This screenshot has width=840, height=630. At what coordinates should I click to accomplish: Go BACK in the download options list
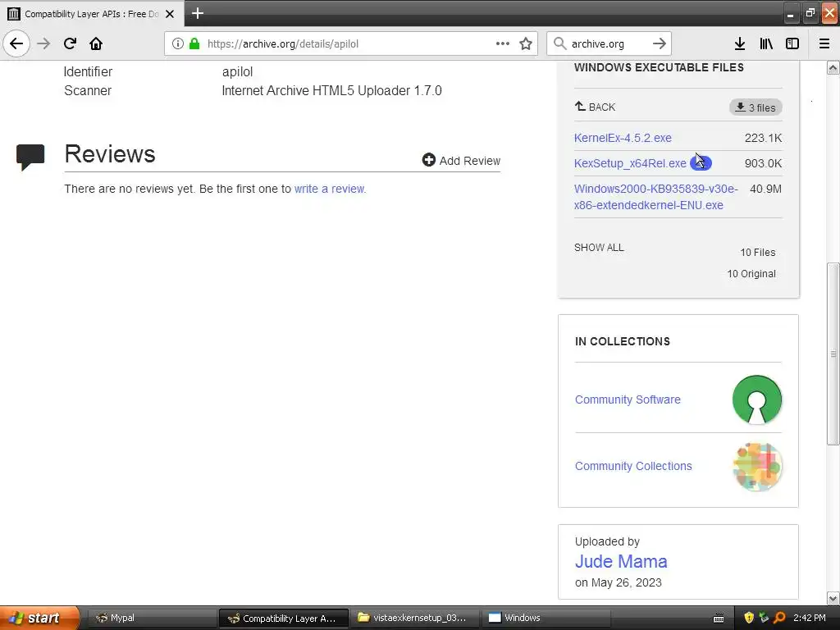tap(595, 107)
